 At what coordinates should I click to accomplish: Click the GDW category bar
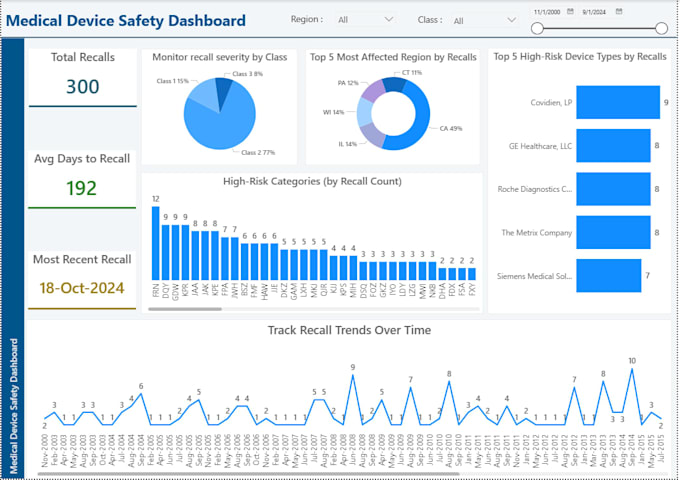point(175,252)
